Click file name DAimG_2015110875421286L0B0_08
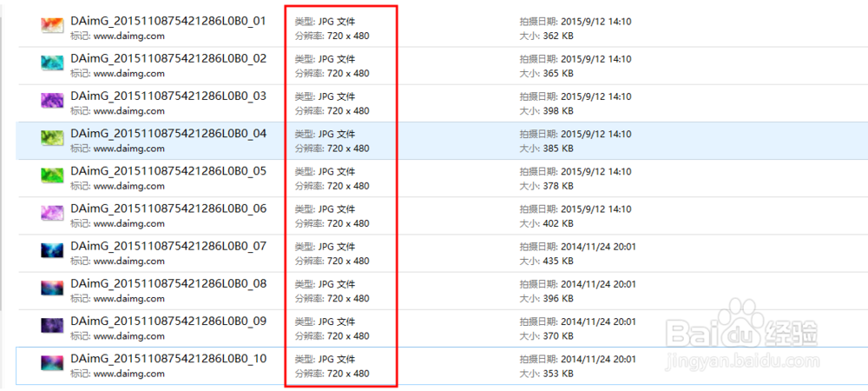The width and height of the screenshot is (868, 391). point(169,285)
